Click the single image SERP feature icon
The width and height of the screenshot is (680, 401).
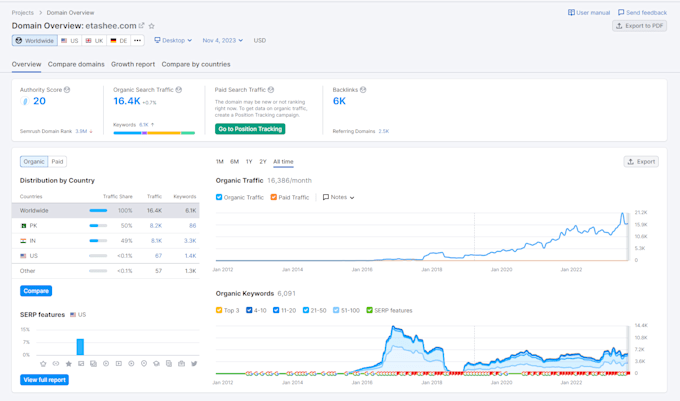point(81,364)
